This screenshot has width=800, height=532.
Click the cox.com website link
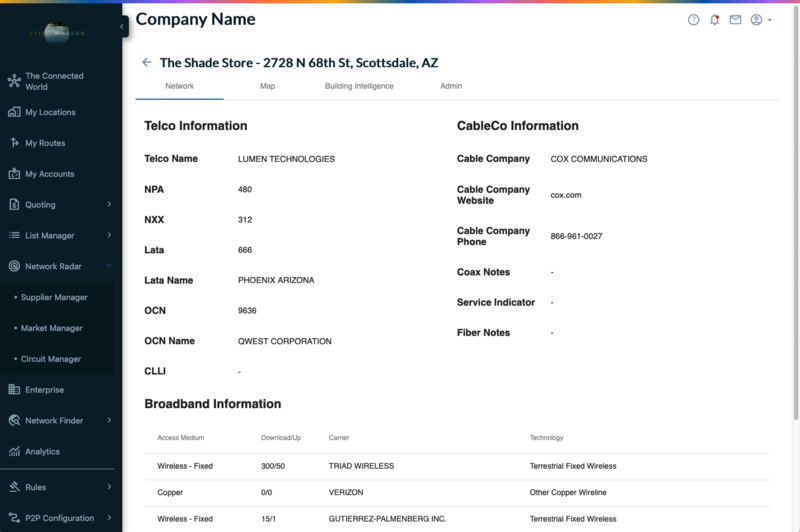point(565,195)
